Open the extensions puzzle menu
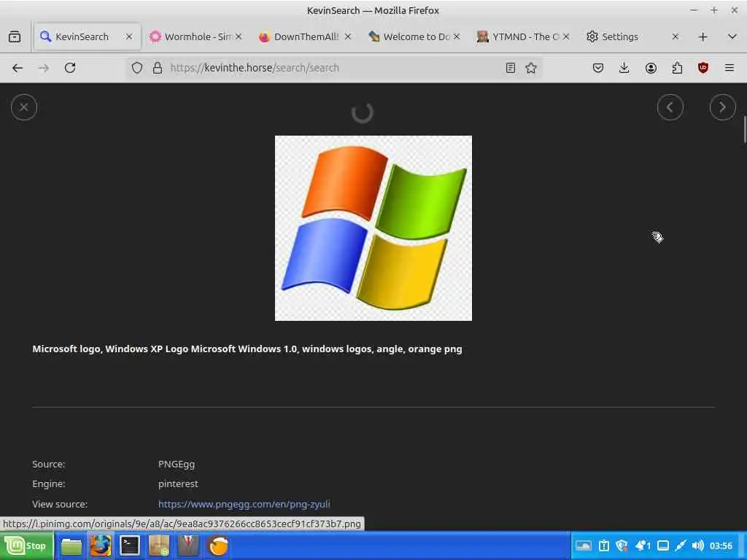 pos(677,68)
